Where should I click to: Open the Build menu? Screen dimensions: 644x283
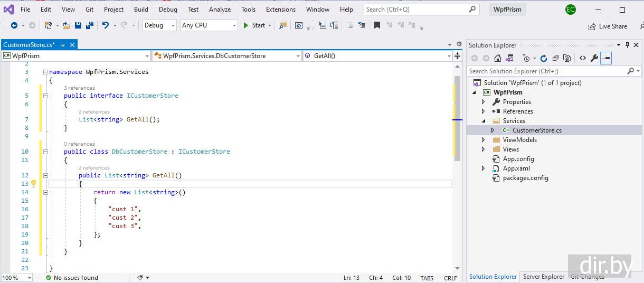pos(141,10)
